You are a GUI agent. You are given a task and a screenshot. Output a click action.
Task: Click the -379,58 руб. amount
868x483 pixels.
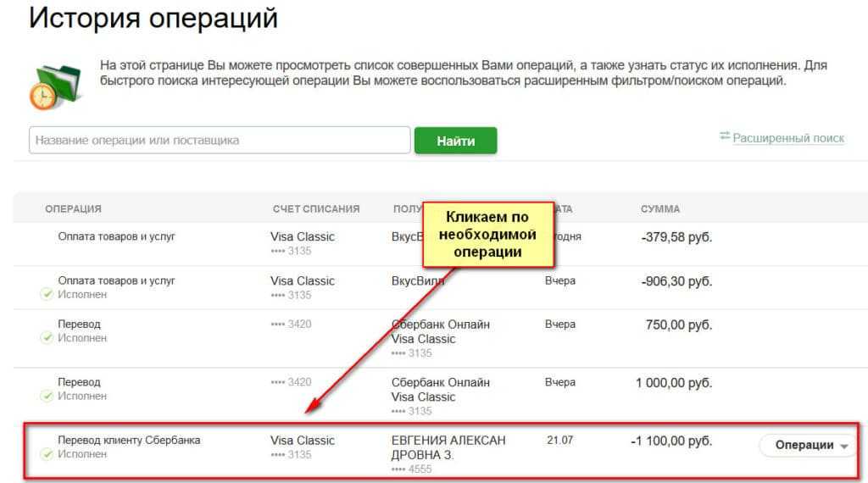676,237
